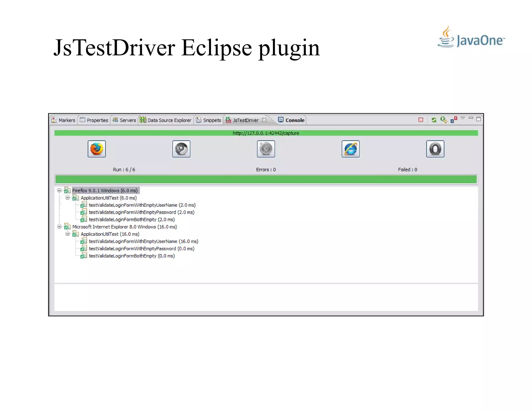Image resolution: width=532 pixels, height=411 pixels.
Task: Switch to the Properties tab
Action: pos(94,120)
